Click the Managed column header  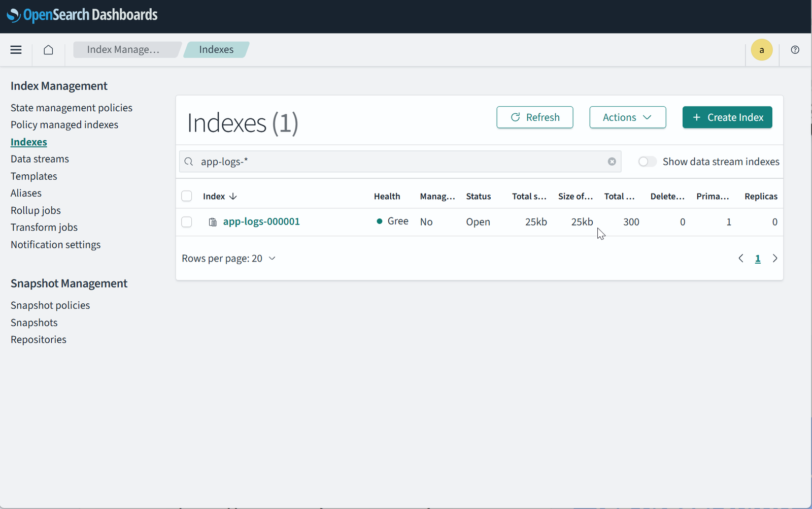tap(437, 196)
